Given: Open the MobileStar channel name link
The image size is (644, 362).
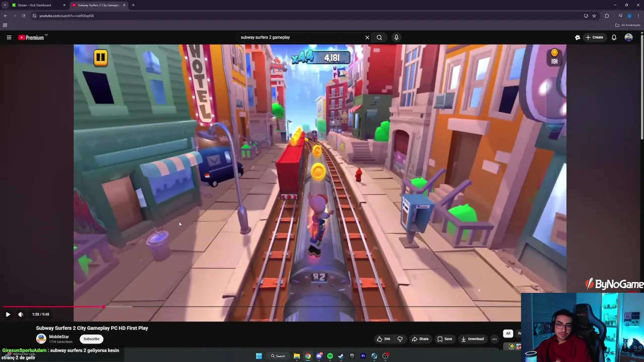Looking at the screenshot, I should pyautogui.click(x=59, y=337).
